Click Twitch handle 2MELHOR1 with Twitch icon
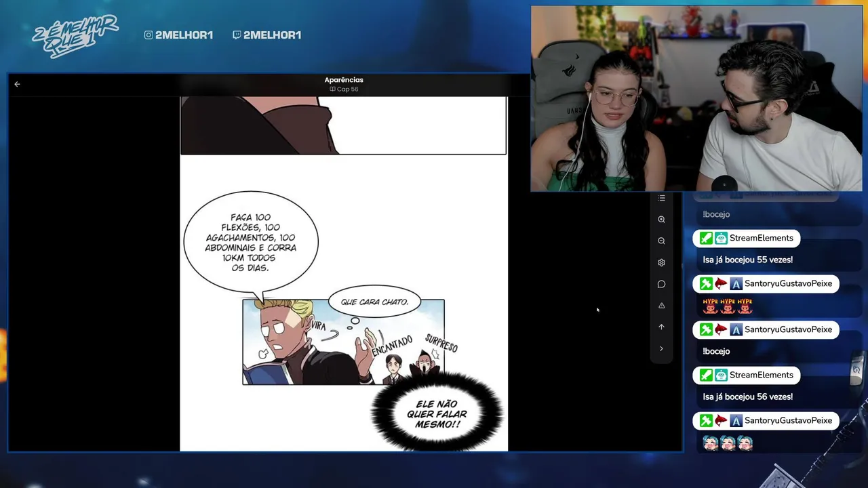The image size is (868, 488). [x=267, y=35]
